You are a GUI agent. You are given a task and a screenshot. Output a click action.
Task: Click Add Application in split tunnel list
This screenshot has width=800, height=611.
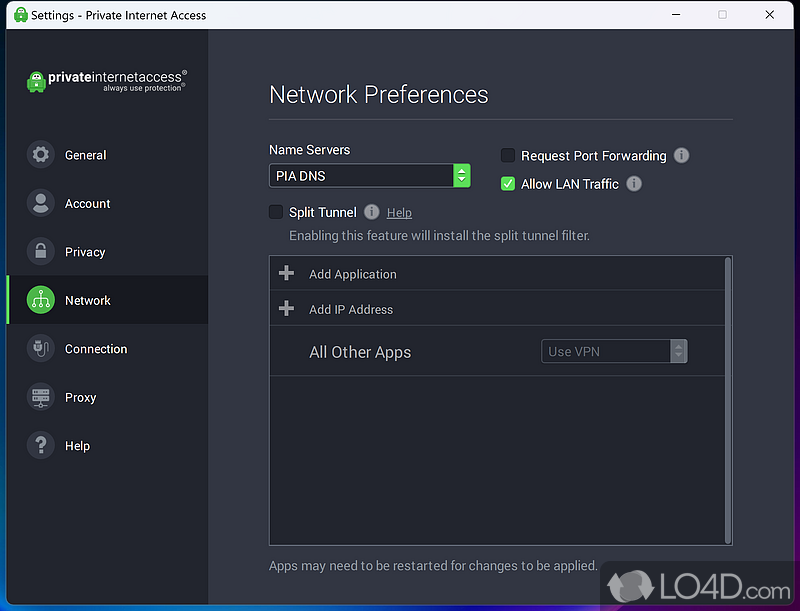497,273
